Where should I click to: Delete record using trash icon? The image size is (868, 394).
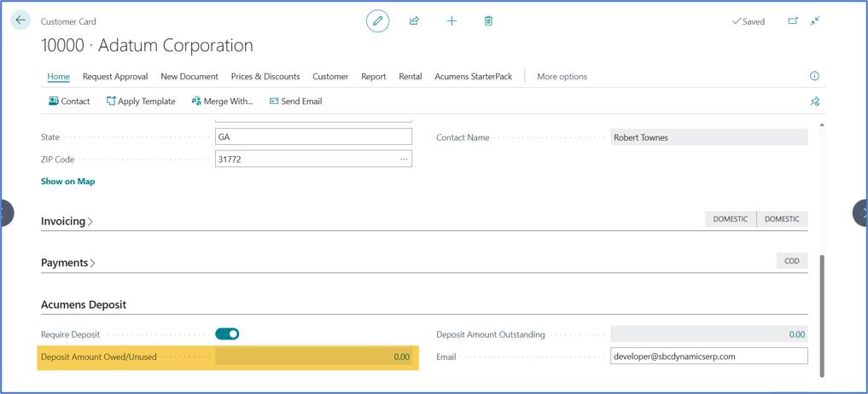point(488,21)
